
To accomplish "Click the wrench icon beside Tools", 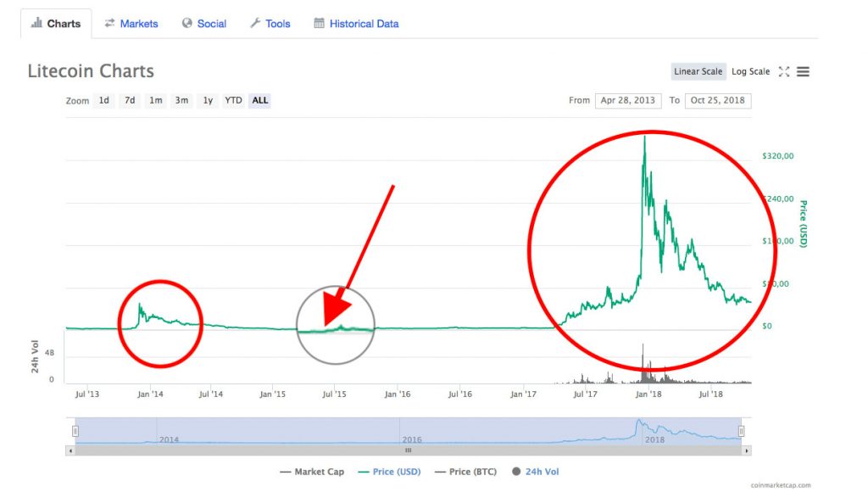I will pyautogui.click(x=255, y=23).
